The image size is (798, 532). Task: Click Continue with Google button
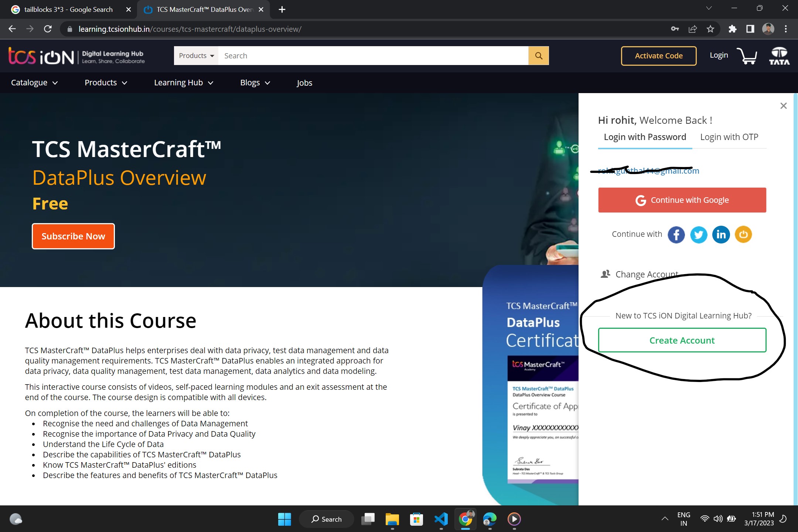[x=682, y=200]
